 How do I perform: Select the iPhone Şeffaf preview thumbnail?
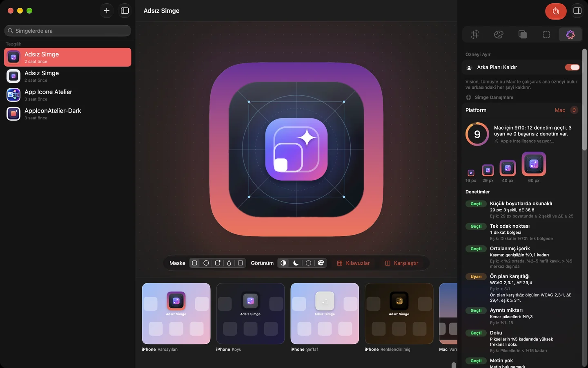coord(325,314)
